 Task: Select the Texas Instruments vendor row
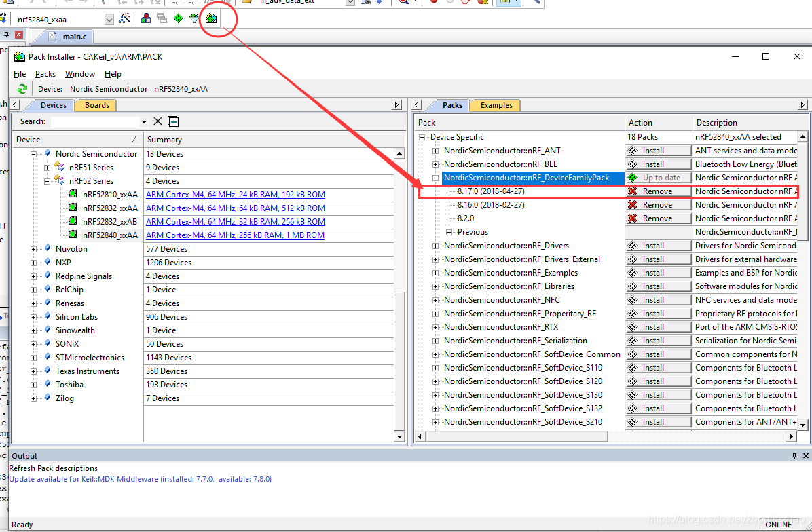tap(88, 371)
